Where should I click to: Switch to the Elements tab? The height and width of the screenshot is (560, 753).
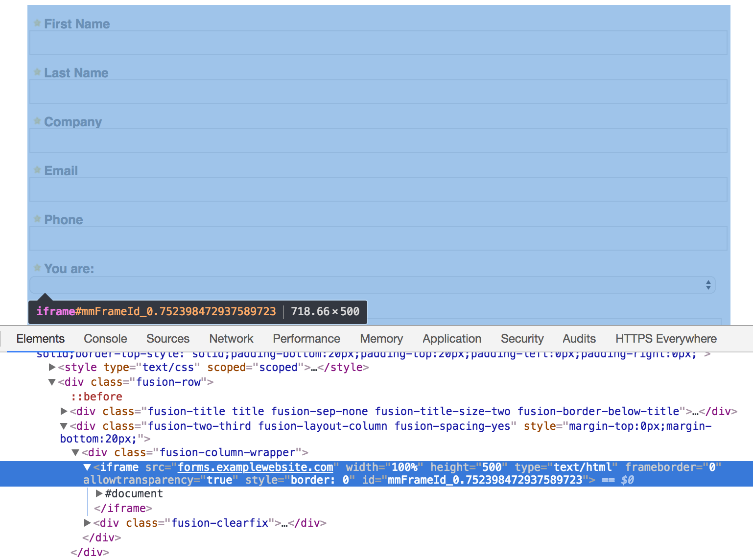pyautogui.click(x=40, y=339)
